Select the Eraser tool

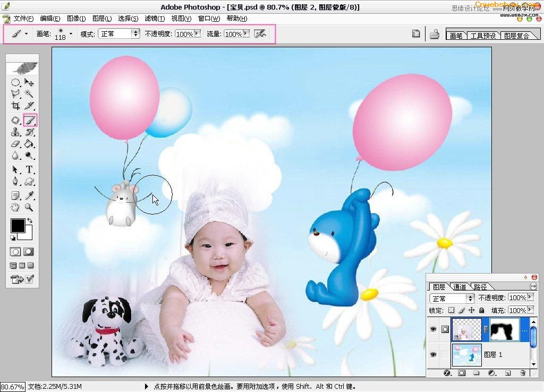15,144
